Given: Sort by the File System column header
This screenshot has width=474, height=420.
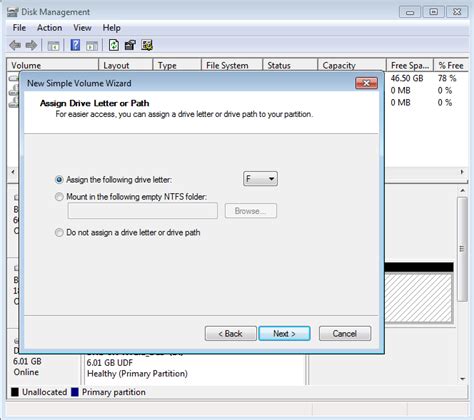Looking at the screenshot, I should 232,65.
